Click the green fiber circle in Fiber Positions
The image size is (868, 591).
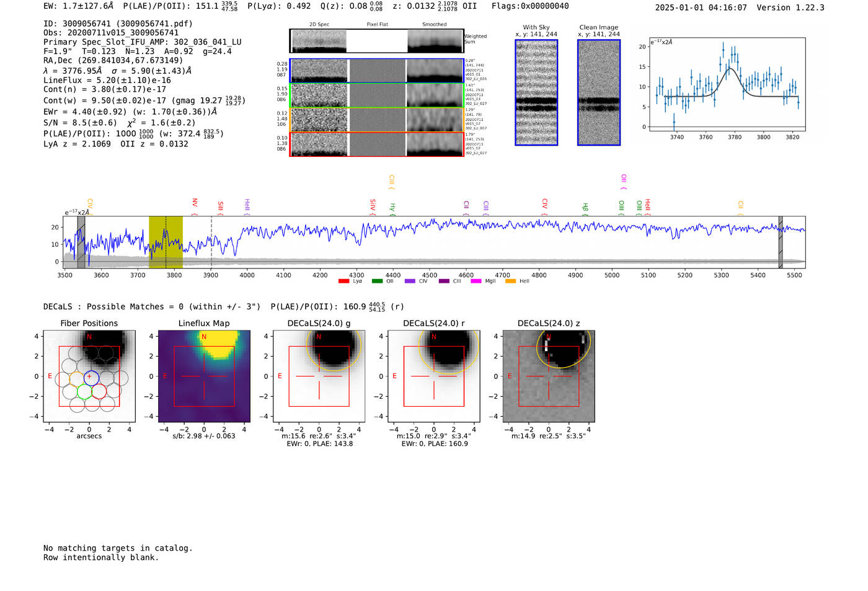(84, 391)
